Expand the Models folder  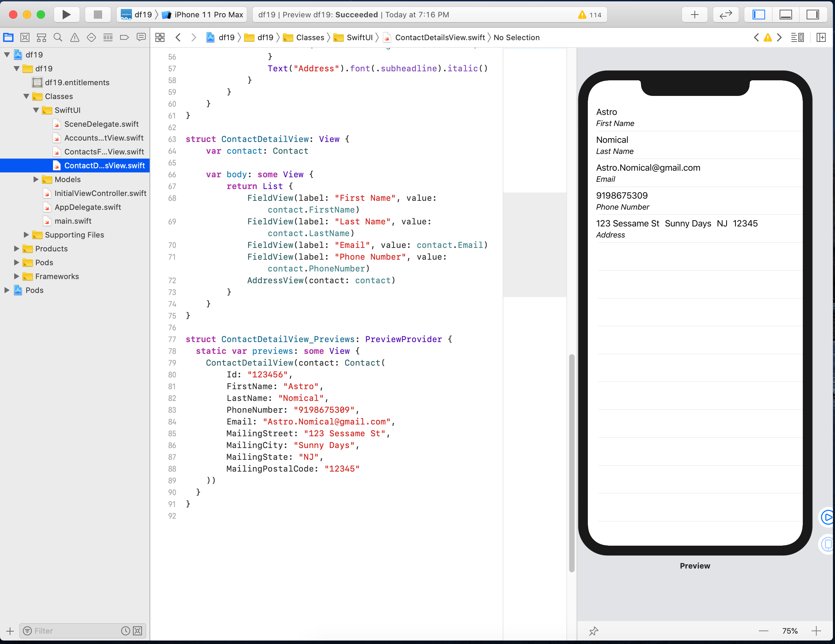36,179
